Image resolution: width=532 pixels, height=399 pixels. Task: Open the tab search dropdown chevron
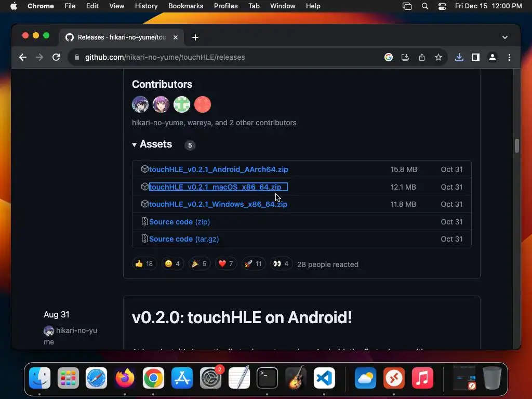click(505, 37)
